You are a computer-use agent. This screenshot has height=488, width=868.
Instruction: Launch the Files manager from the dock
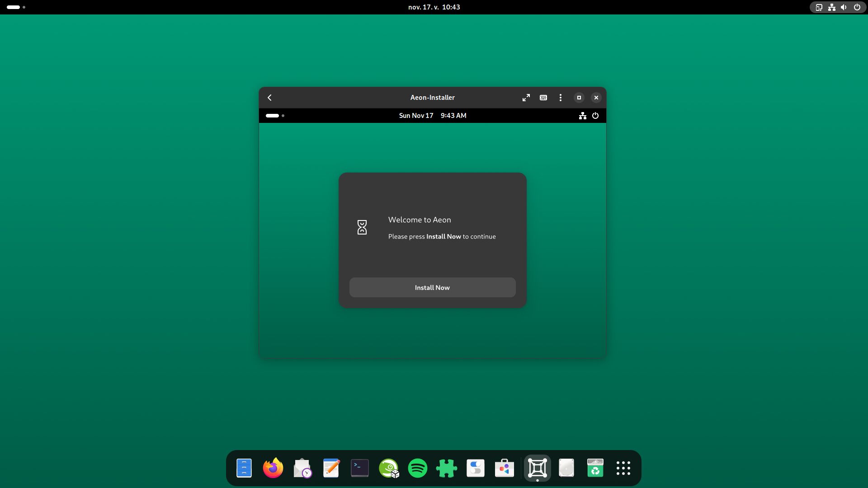pos(244,468)
